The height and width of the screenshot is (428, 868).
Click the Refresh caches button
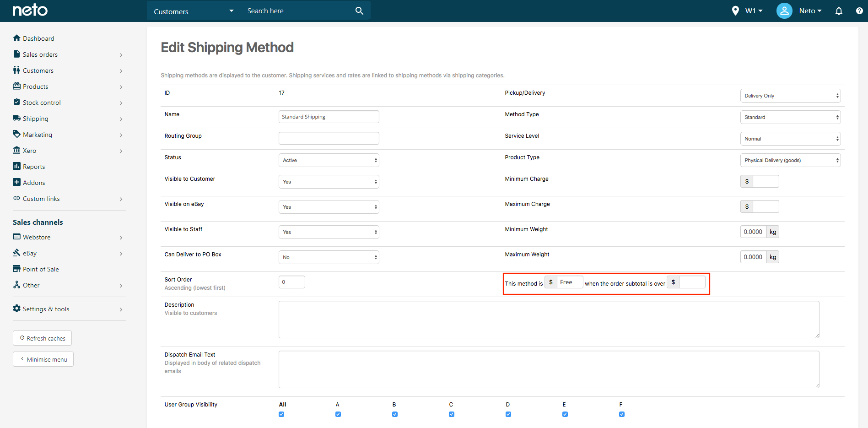(x=42, y=338)
